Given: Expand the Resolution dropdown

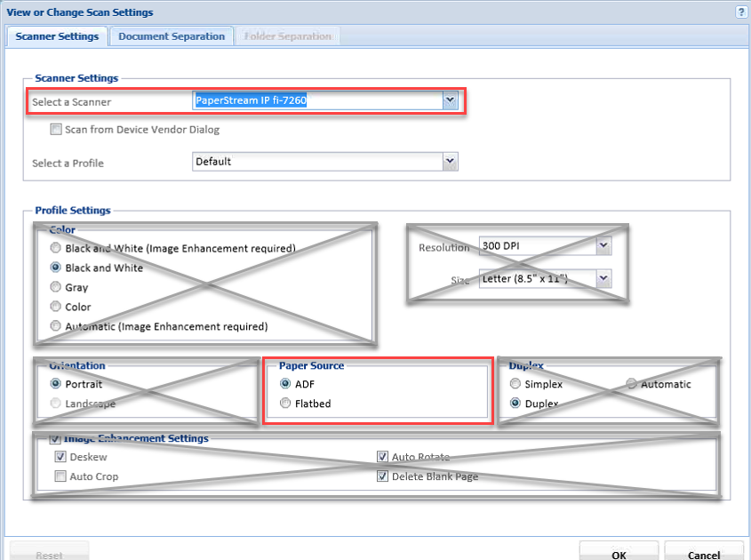Looking at the screenshot, I should (603, 246).
